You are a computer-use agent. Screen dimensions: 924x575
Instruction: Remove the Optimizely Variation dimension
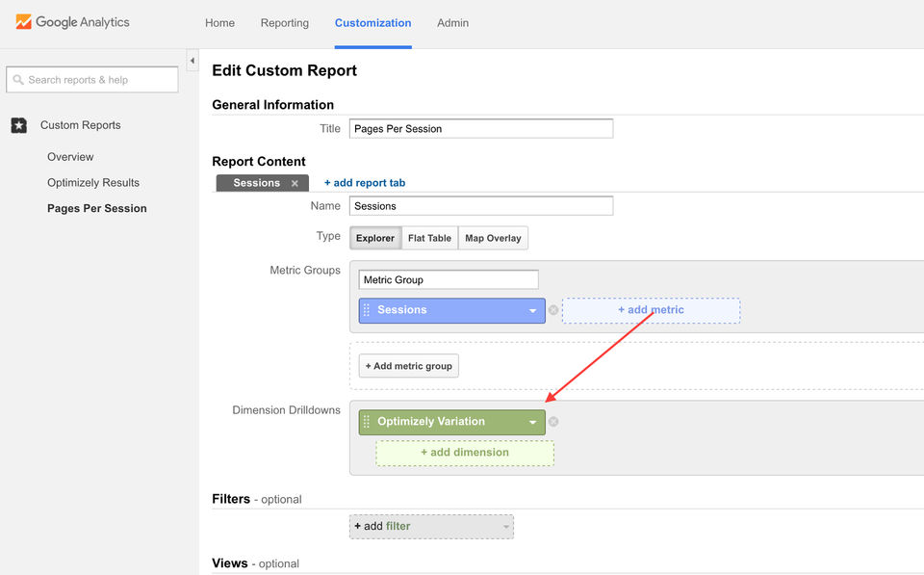coord(553,422)
